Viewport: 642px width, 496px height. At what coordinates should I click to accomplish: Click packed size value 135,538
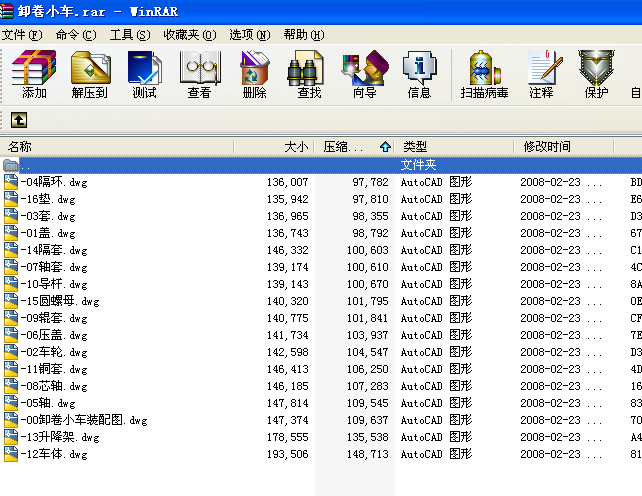click(368, 437)
